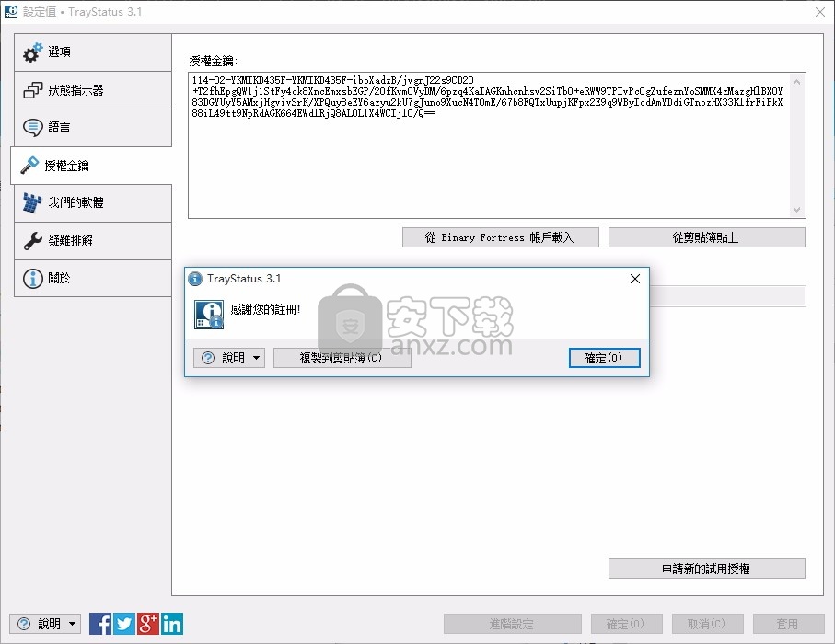Click the 套用 apply button
Viewport: 835px width, 644px height.
[788, 624]
